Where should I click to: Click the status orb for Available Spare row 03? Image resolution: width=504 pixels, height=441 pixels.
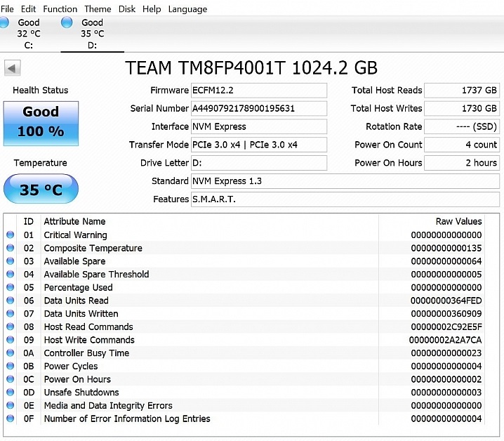pyautogui.click(x=11, y=261)
